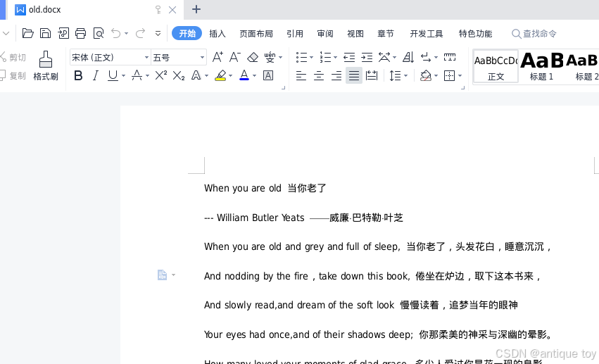Screen dimensions: 599x364
Task: Cut selection with 剪切
Action: coord(13,57)
